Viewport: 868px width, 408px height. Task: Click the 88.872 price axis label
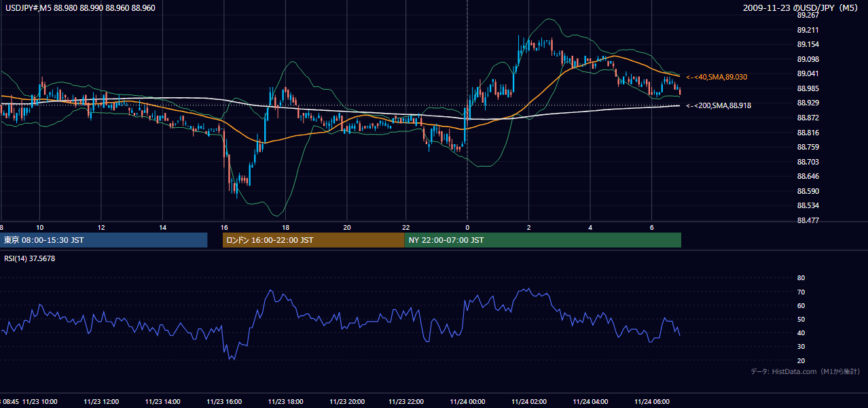[x=808, y=118]
